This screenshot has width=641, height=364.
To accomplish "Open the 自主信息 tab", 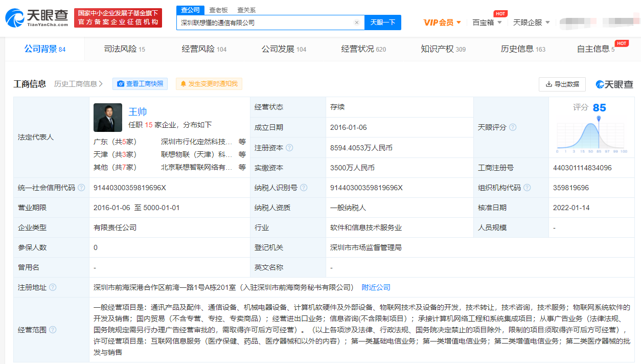I will (596, 49).
